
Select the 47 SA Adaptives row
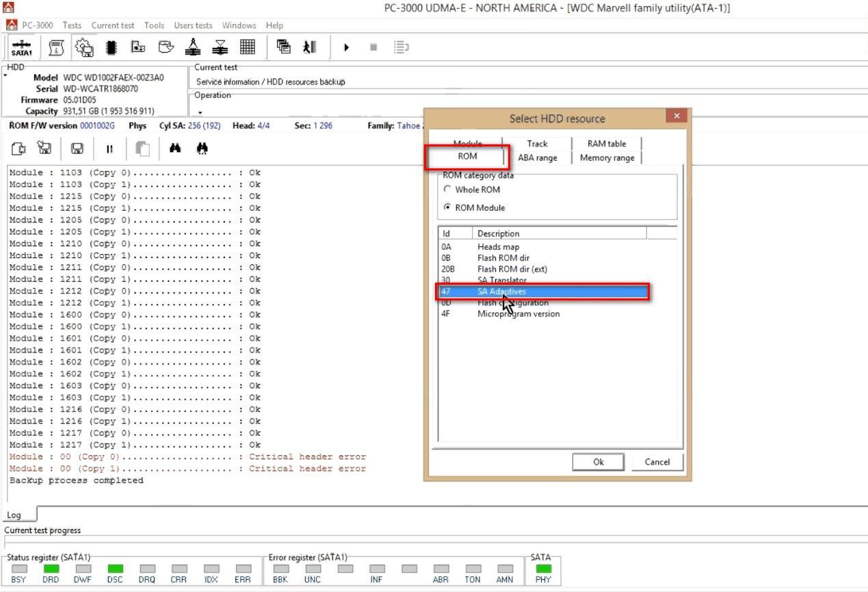(543, 292)
